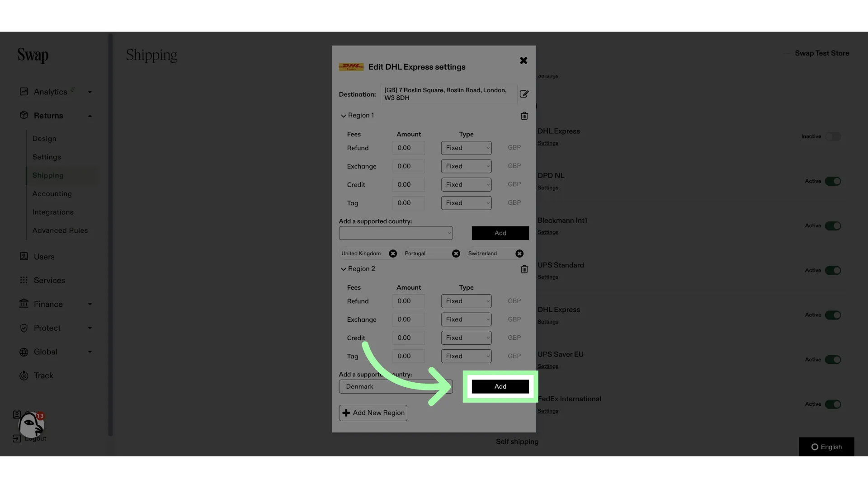The width and height of the screenshot is (868, 488).
Task: Click the Returns box icon
Action: click(x=24, y=115)
